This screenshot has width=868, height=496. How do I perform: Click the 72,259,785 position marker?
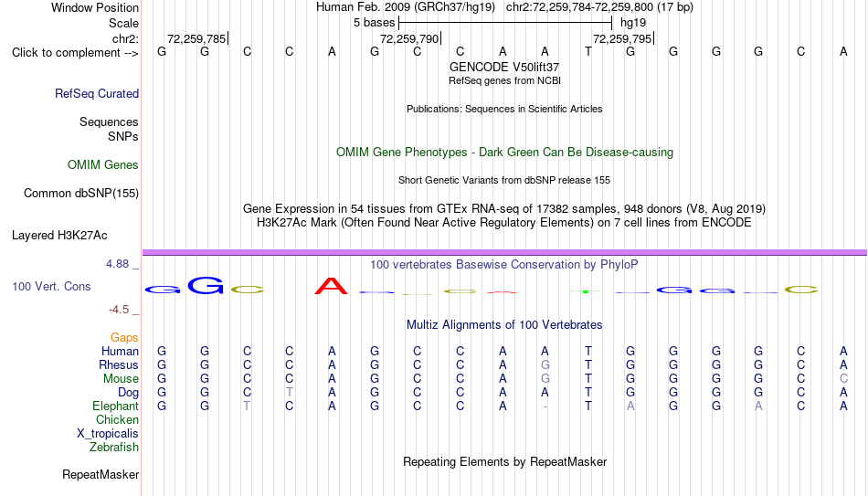tap(197, 38)
